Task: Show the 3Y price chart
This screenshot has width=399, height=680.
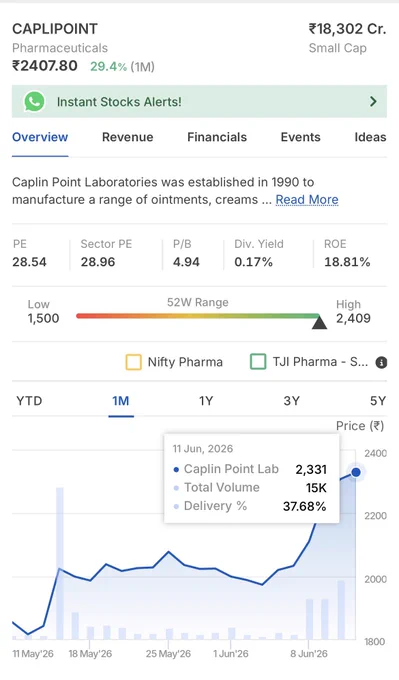Action: point(291,401)
